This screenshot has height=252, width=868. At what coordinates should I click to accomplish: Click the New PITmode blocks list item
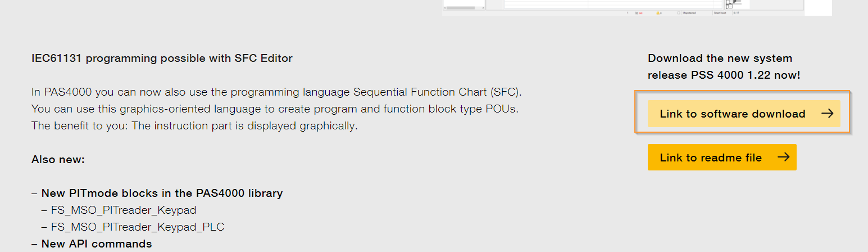tap(162, 193)
